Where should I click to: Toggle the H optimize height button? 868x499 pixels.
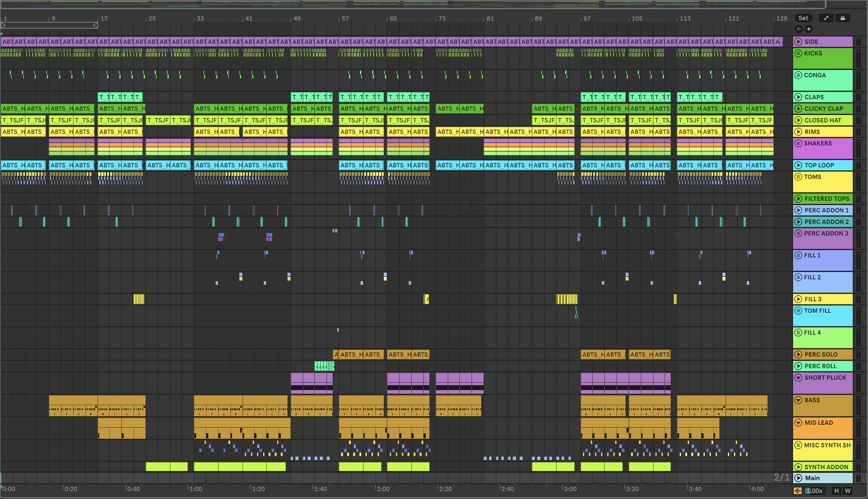[x=836, y=491]
